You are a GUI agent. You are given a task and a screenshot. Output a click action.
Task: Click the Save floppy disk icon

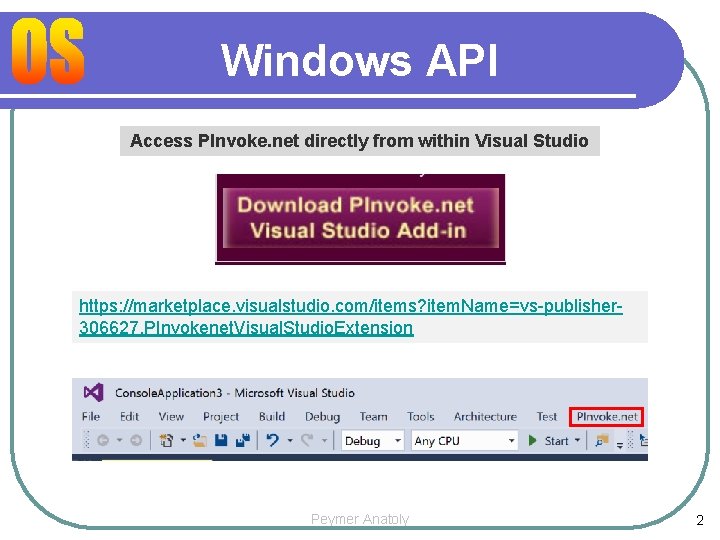coord(221,440)
